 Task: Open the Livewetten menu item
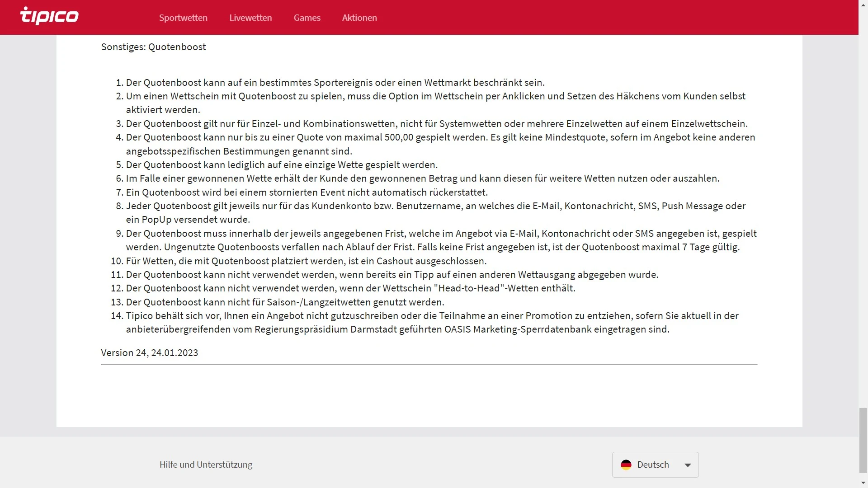pos(250,18)
